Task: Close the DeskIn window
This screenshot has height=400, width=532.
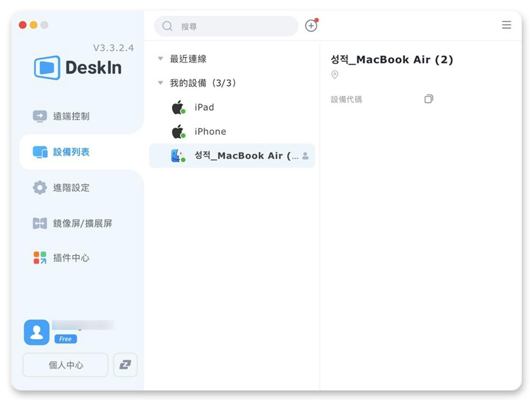Action: tap(23, 25)
